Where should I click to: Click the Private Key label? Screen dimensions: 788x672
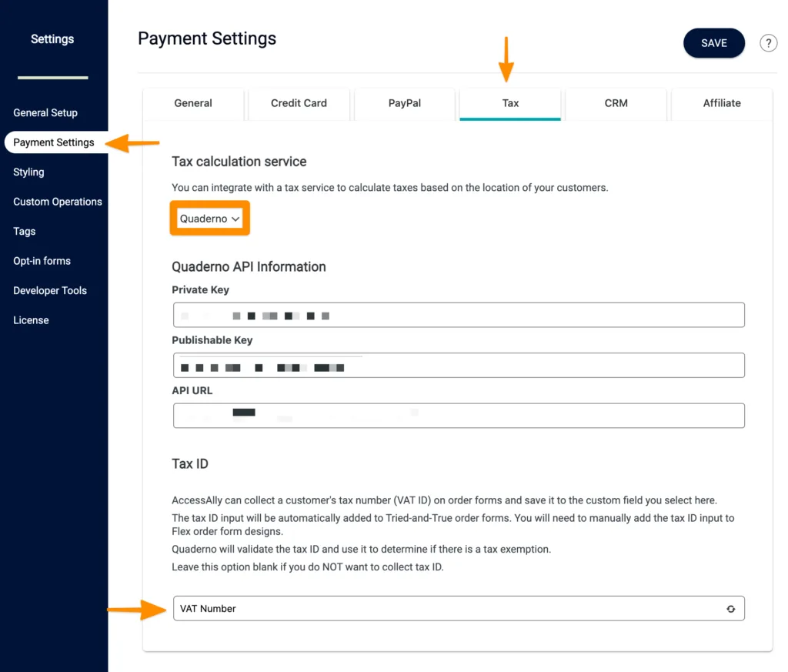[x=201, y=290]
